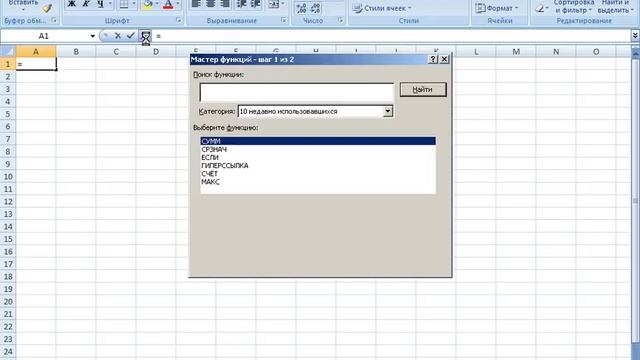Open Стили ячеек dropdown

382,8
